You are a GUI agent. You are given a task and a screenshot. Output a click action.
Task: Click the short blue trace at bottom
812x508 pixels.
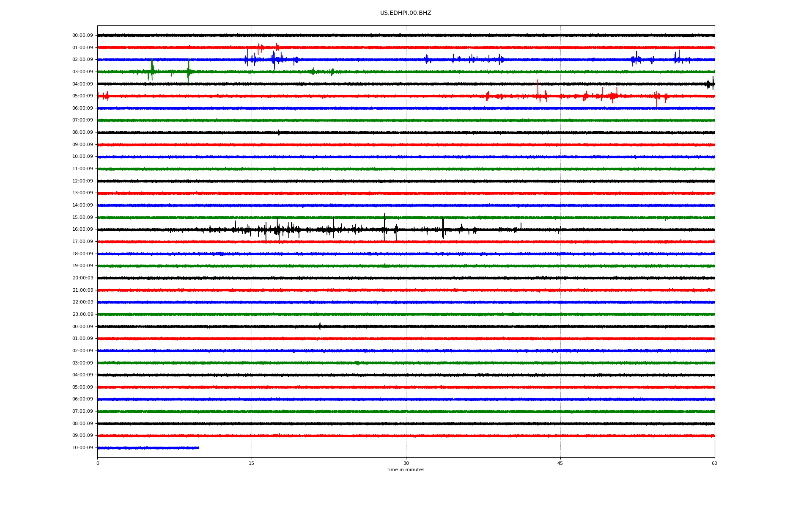148,448
